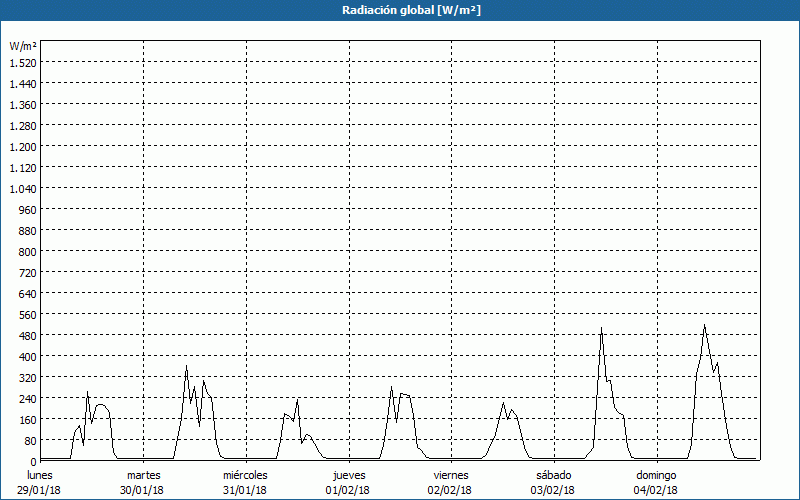Click the 'domingo' day label
The image size is (800, 500).
click(x=656, y=475)
